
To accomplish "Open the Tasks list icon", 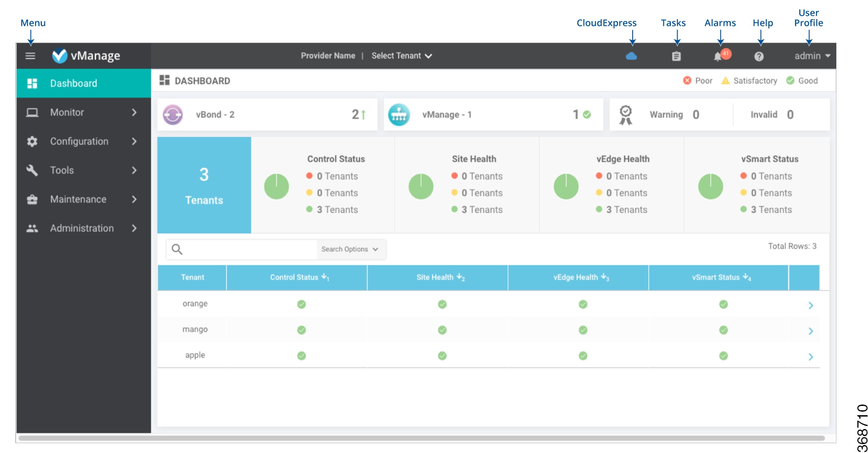I will (x=676, y=56).
